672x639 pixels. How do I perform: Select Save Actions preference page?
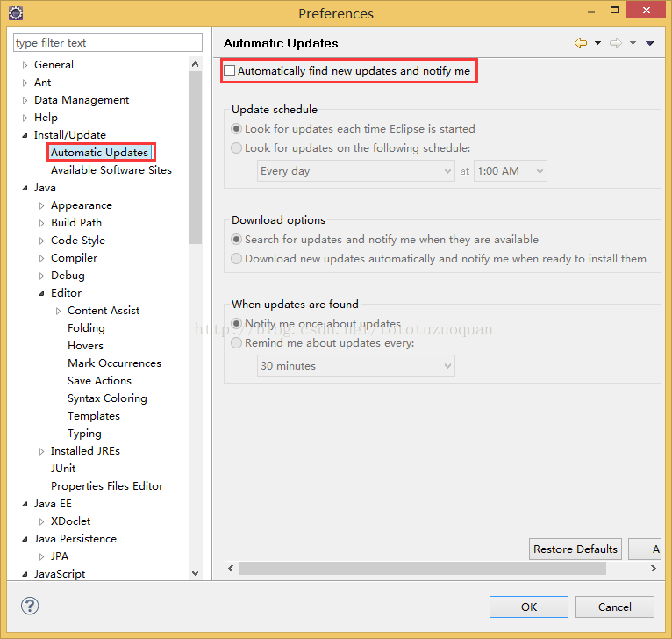pos(99,381)
